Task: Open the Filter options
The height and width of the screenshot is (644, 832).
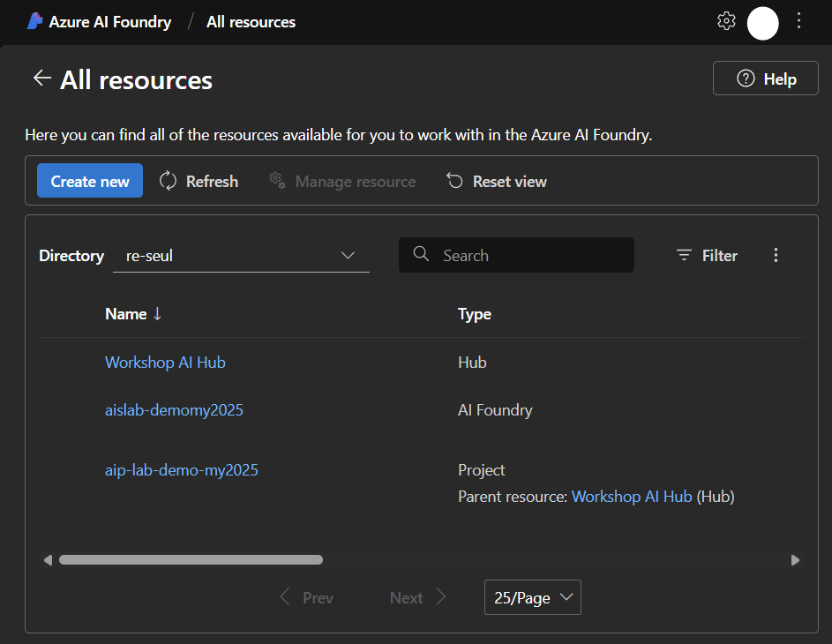Action: pos(707,256)
